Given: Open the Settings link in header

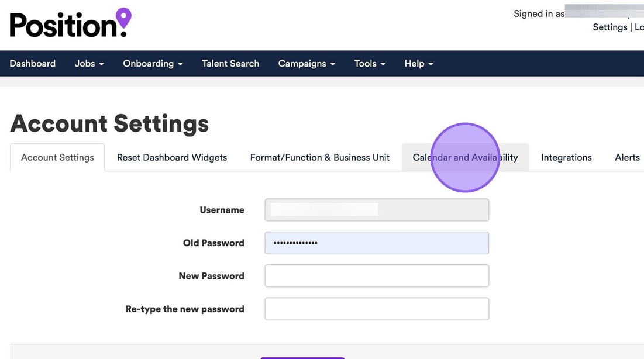Looking at the screenshot, I should click(x=609, y=27).
